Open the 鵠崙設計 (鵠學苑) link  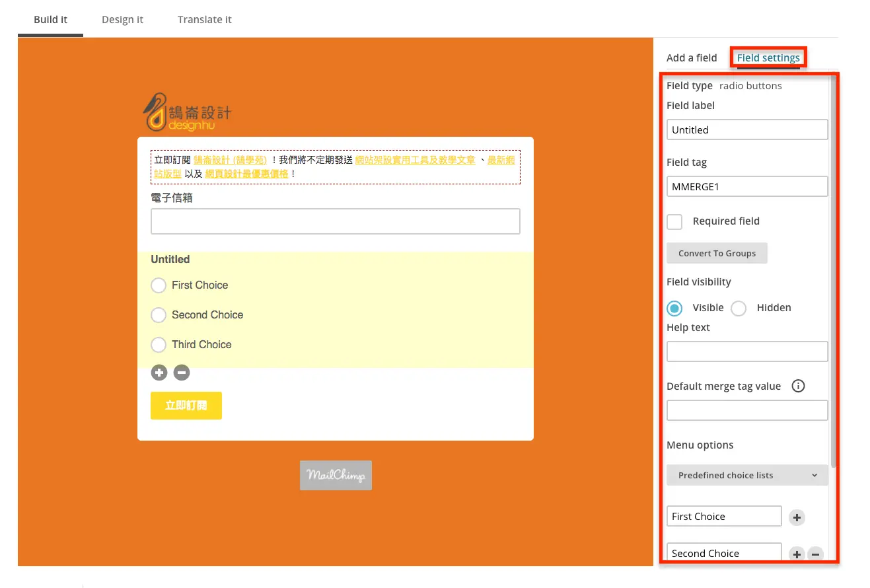point(230,160)
